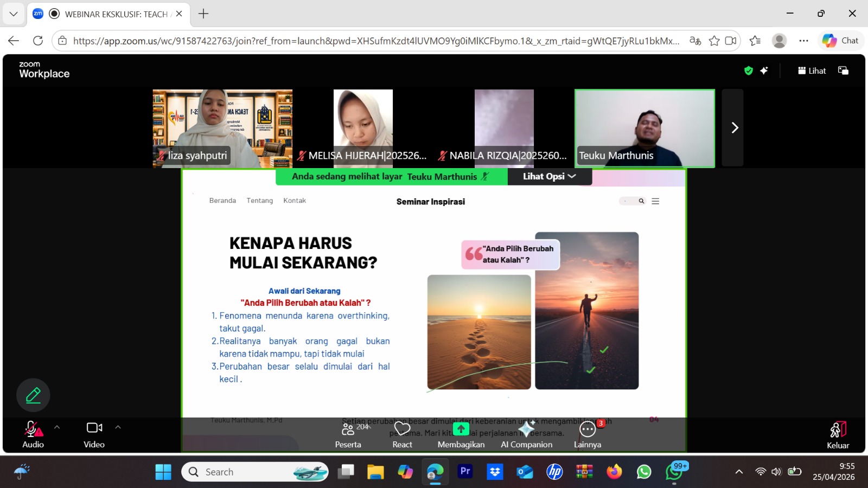Image resolution: width=868 pixels, height=488 pixels.
Task: Click the green annotate pencil icon
Action: tap(33, 395)
